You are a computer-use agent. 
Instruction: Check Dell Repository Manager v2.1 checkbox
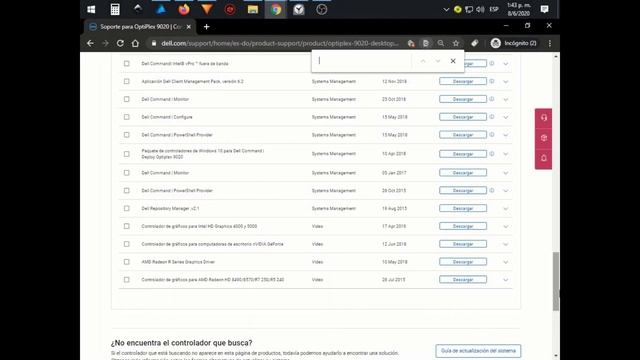pyautogui.click(x=127, y=209)
